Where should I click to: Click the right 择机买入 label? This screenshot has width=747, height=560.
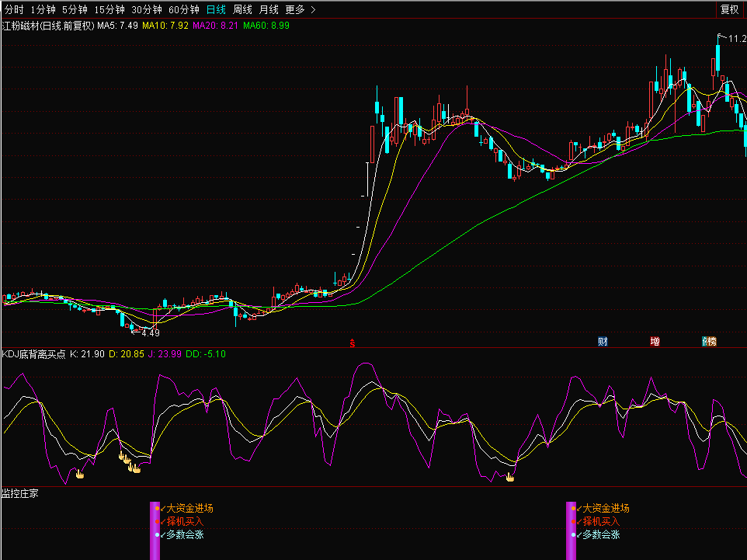point(601,522)
